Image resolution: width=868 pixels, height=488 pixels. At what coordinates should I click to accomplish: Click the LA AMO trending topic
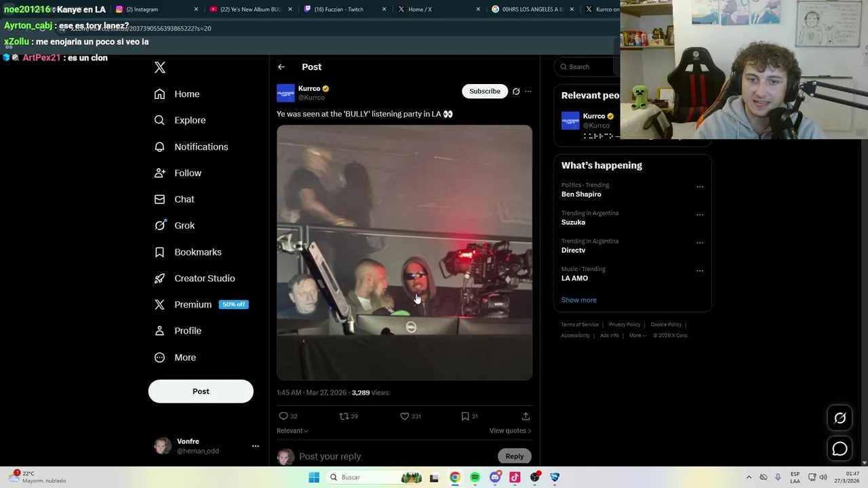(574, 279)
